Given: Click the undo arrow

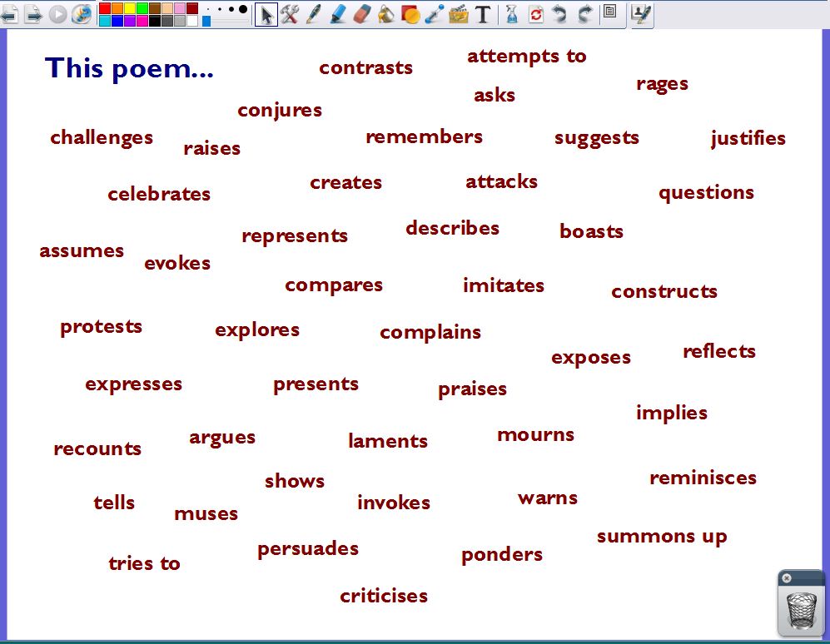Looking at the screenshot, I should pyautogui.click(x=559, y=14).
